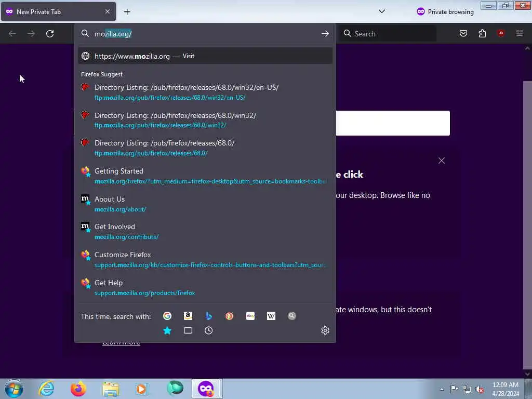Visit https://www.mozilla.org suggestion
Image resolution: width=532 pixels, height=399 pixels.
pos(205,56)
